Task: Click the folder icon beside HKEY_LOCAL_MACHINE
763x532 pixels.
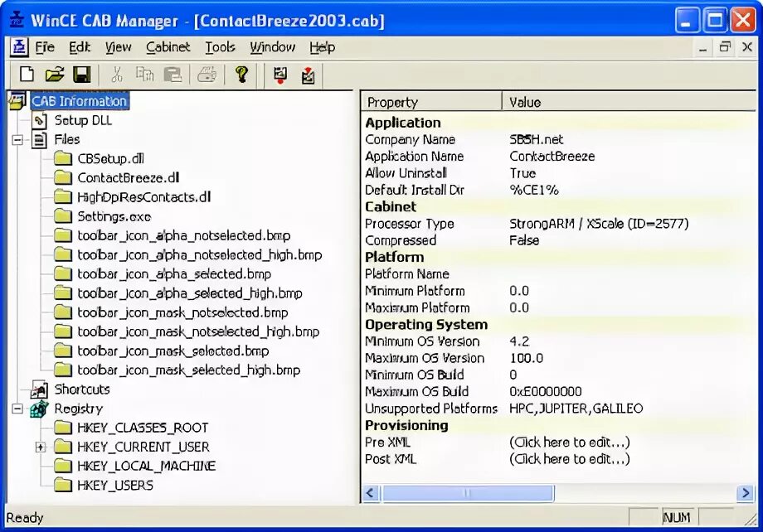Action: click(63, 466)
